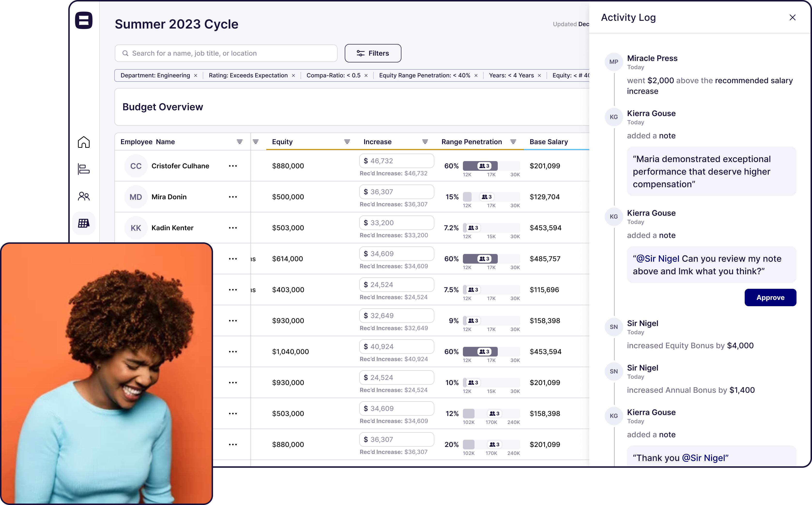This screenshot has width=812, height=505.
Task: Remove the Rating: Exceeds Expectation filter
Action: [293, 75]
